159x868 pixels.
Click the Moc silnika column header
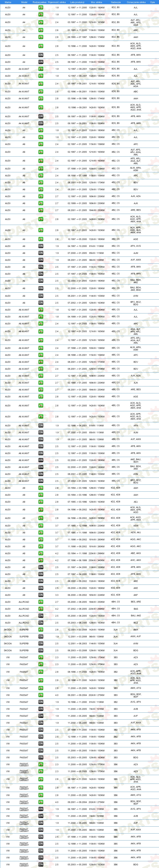click(96, 2)
